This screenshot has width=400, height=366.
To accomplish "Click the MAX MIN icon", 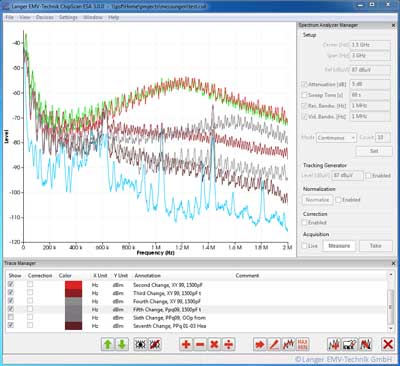I will [303, 344].
